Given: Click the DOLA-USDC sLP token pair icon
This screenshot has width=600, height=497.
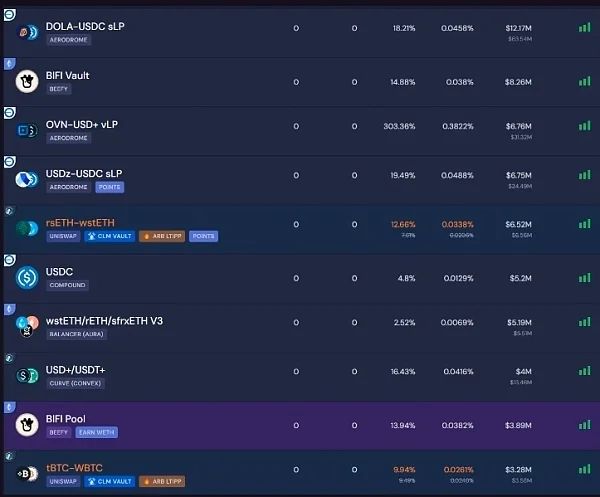Looking at the screenshot, I should click(27, 32).
